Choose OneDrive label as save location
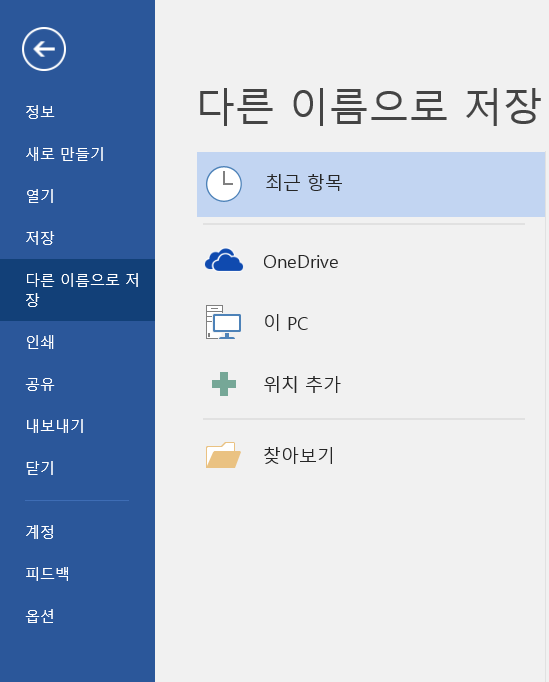 click(301, 262)
